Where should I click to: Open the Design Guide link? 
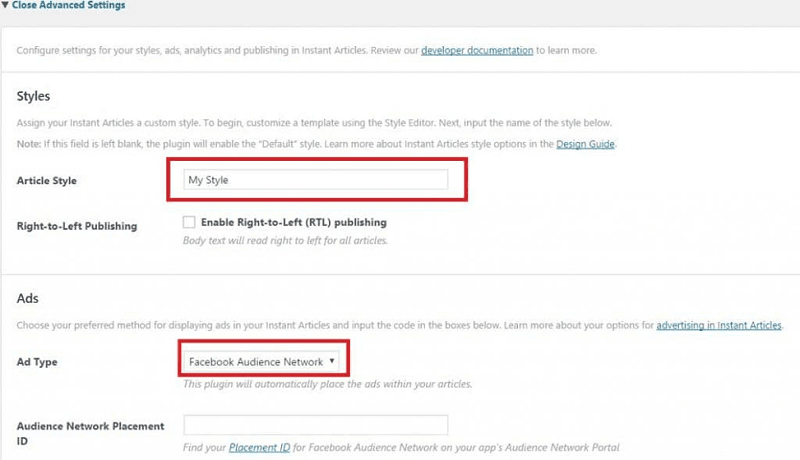click(586, 144)
